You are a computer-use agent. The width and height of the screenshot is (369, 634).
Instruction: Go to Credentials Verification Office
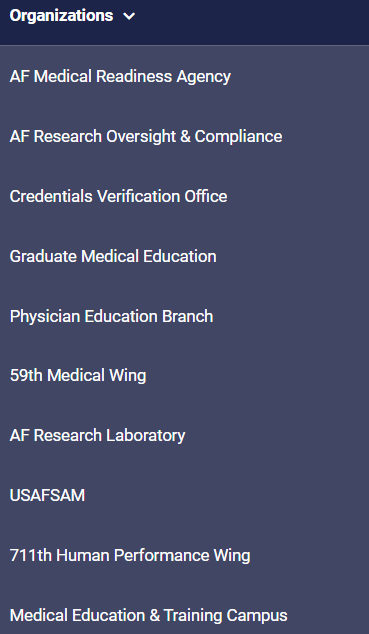(118, 196)
